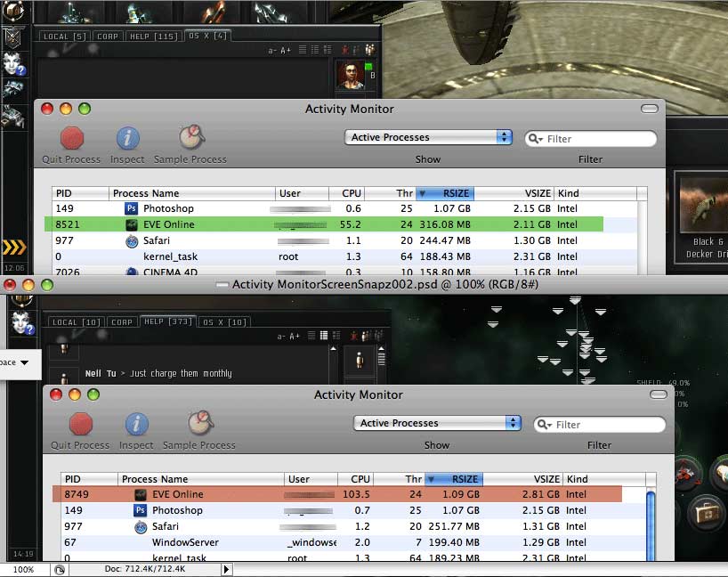Click scrollbar in lower Activity Monitor process list
The width and height of the screenshot is (728, 577).
tap(651, 524)
